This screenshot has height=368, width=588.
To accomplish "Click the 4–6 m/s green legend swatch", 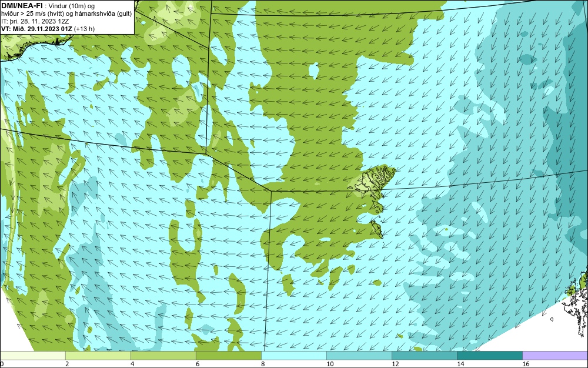I will click(163, 356).
